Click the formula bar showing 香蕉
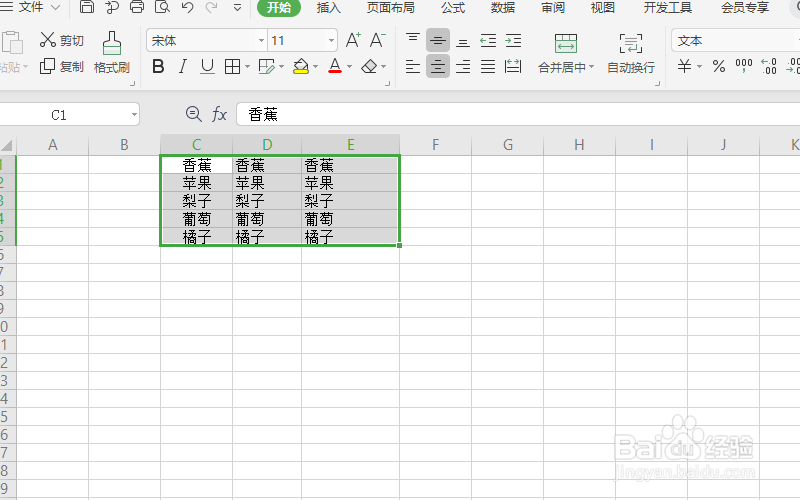The width and height of the screenshot is (800, 500). [518, 114]
